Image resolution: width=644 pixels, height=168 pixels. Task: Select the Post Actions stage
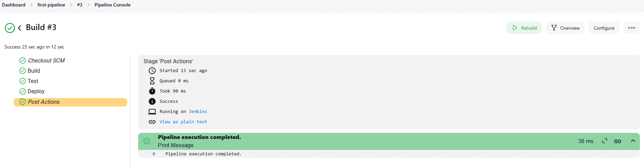tap(44, 102)
